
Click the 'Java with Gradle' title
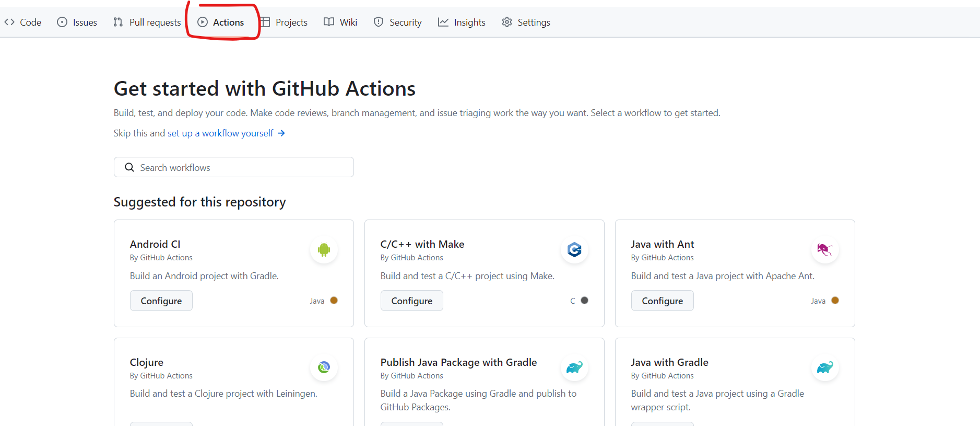[670, 362]
